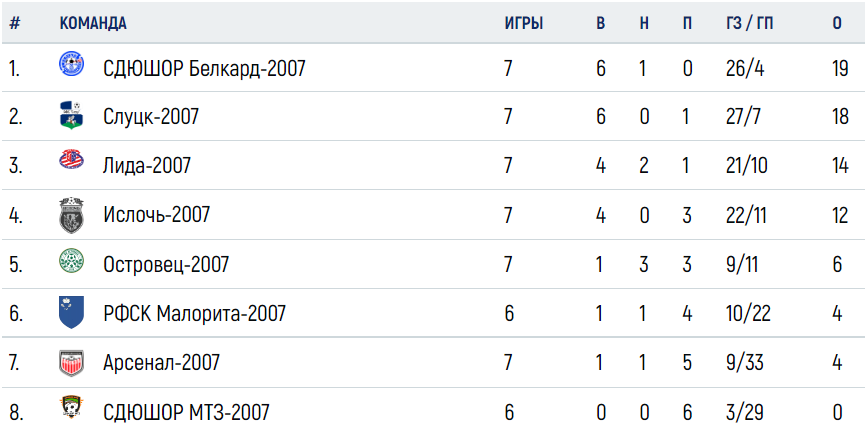Open the РФСК Малорита-2007 team link

(x=195, y=313)
